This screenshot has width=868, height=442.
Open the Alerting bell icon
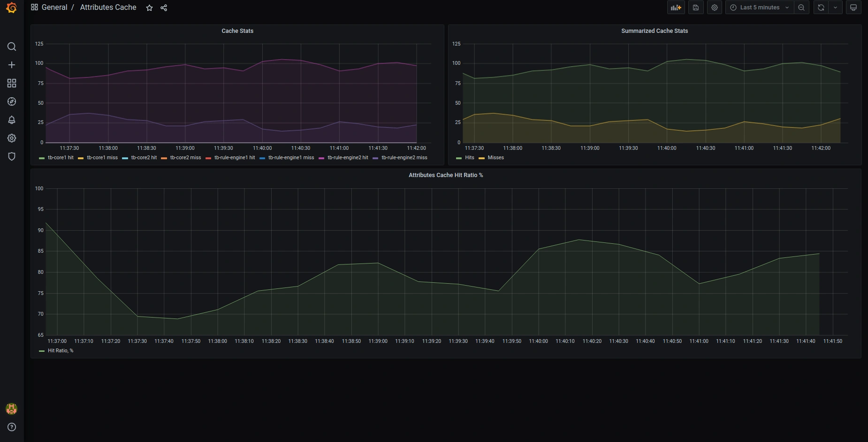(12, 120)
